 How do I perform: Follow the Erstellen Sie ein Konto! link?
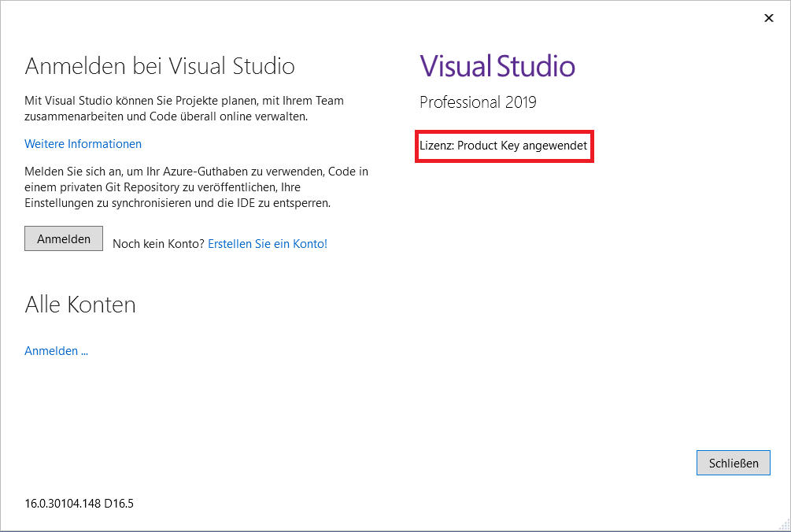point(268,243)
